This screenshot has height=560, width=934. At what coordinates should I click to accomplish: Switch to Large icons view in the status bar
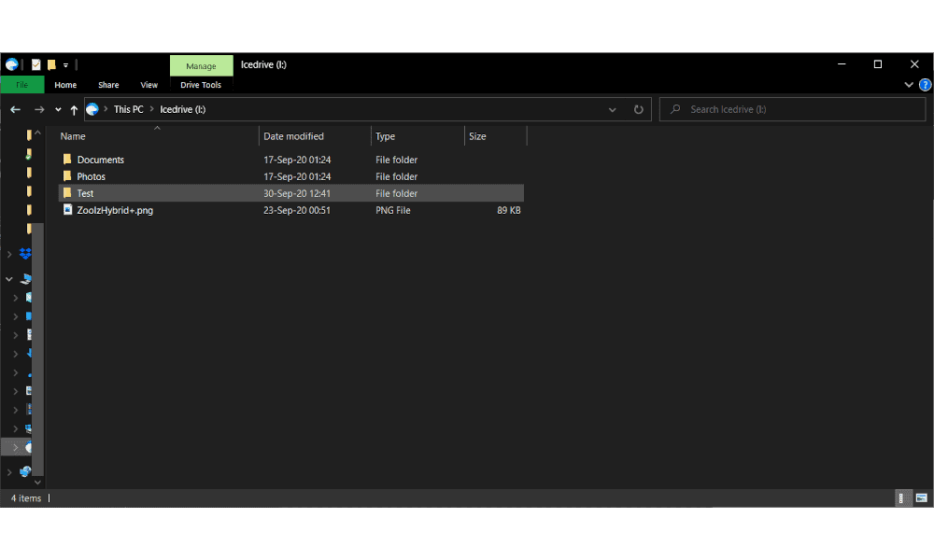click(x=922, y=498)
